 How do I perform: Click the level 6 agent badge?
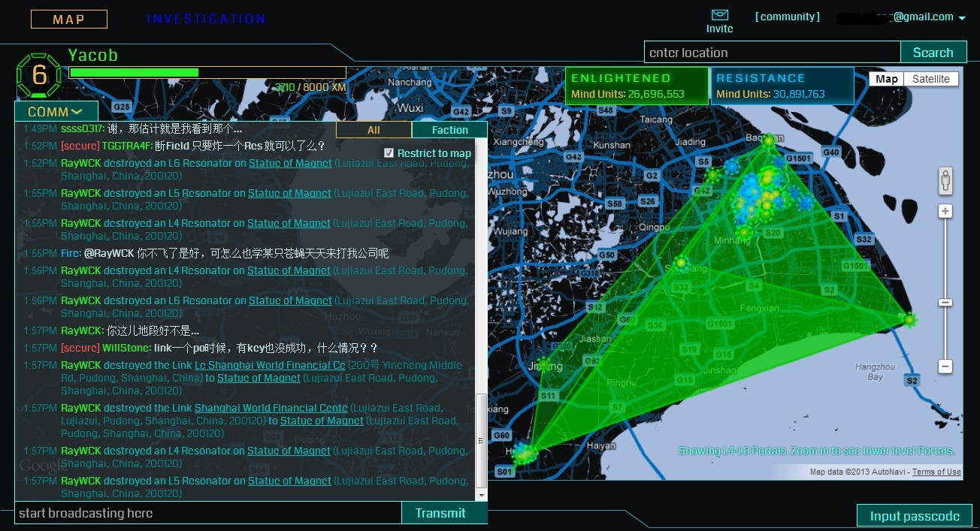[x=39, y=76]
